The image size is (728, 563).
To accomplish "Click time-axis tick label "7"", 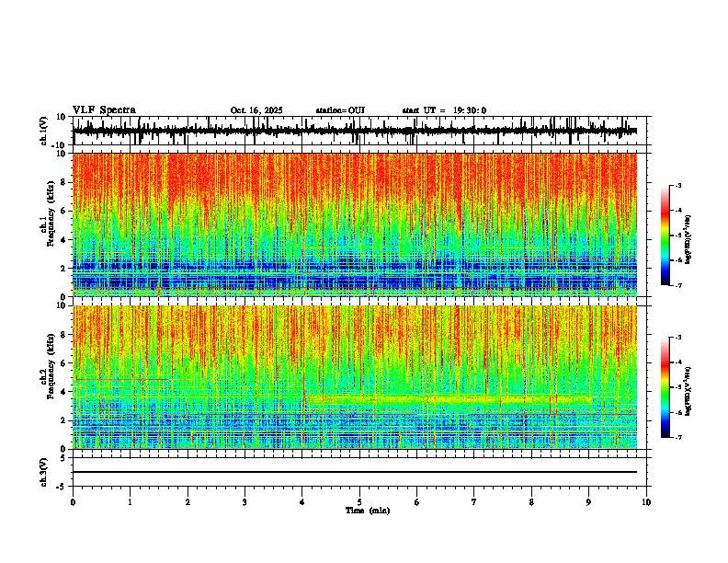I will click(474, 502).
